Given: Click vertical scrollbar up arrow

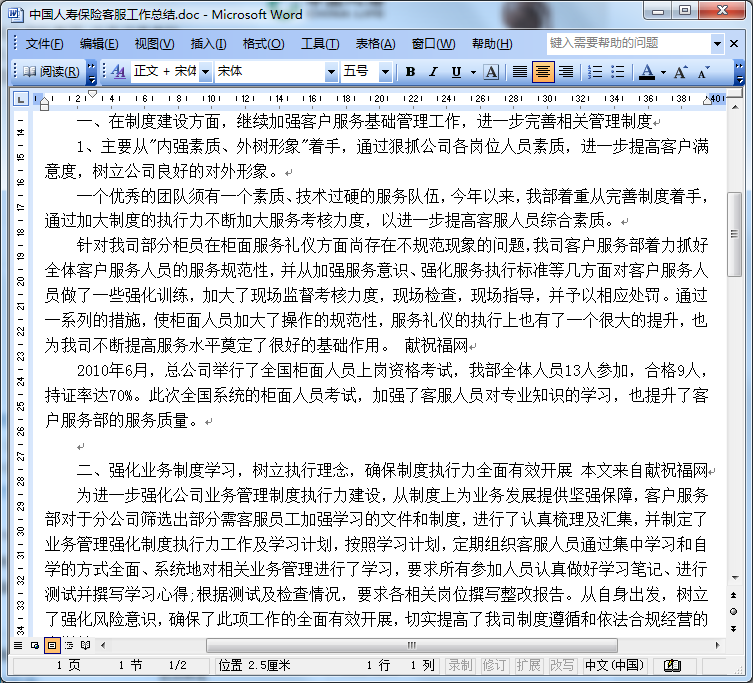Looking at the screenshot, I should [734, 107].
